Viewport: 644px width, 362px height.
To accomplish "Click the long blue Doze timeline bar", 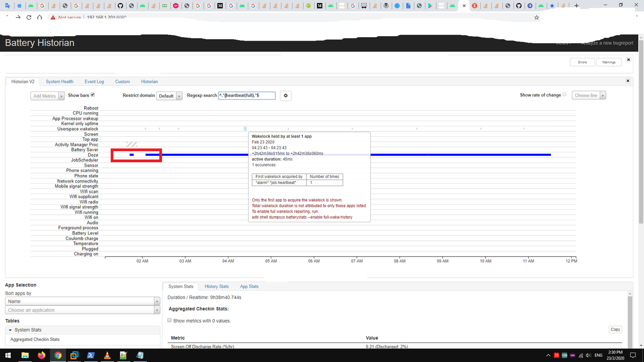I will (348, 155).
